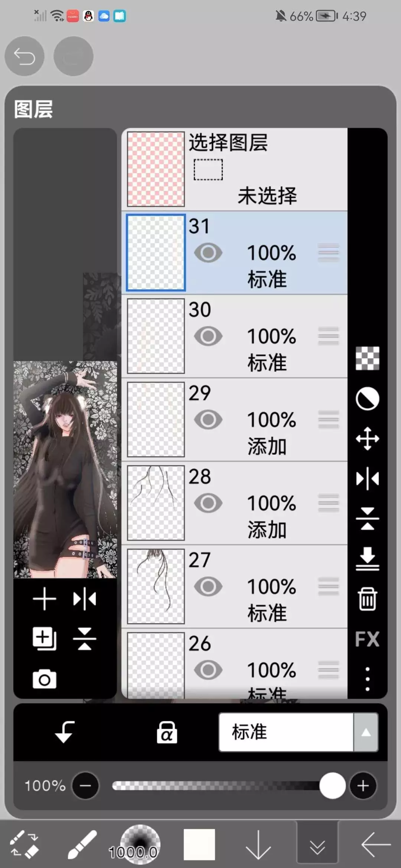Tap the double chevron down button

point(317,843)
